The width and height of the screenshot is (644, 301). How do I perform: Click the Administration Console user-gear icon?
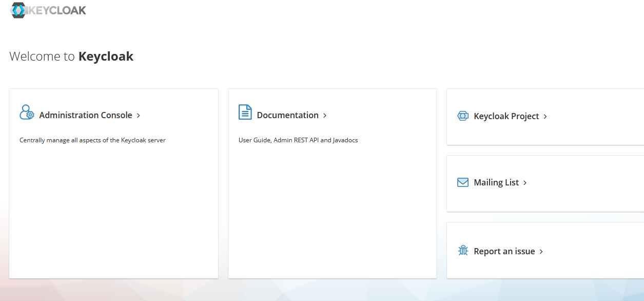click(26, 111)
